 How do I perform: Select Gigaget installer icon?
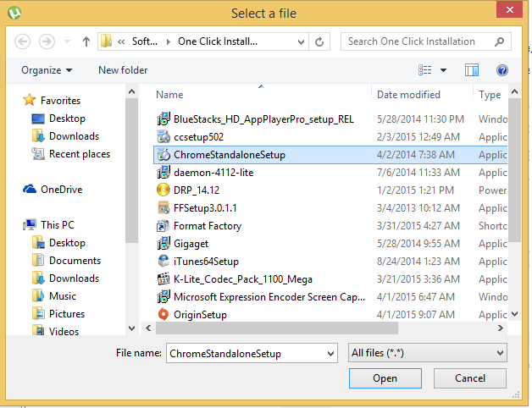pos(163,244)
